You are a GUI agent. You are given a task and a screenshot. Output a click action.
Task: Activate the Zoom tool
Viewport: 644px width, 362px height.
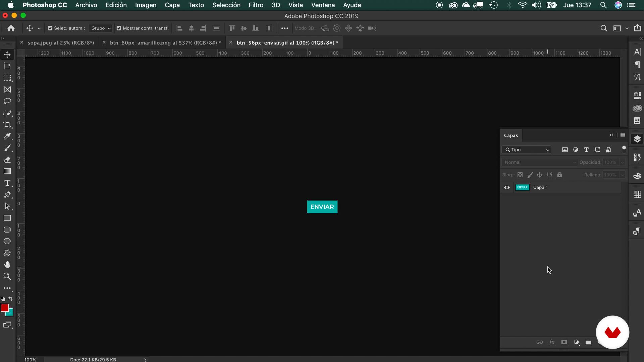pos(7,276)
